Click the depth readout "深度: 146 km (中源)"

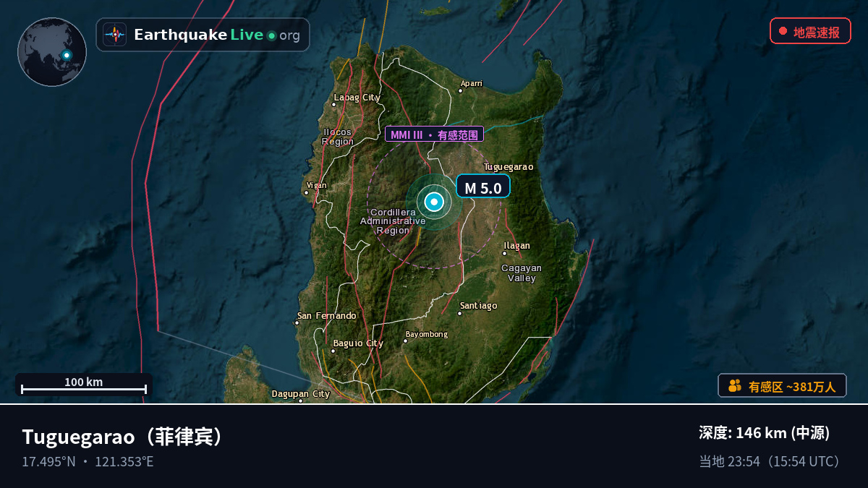[764, 433]
